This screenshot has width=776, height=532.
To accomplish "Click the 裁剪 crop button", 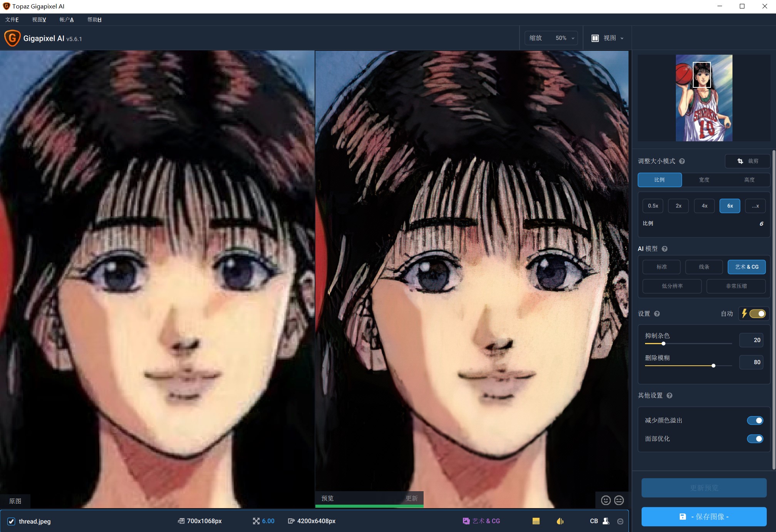I will [x=748, y=161].
